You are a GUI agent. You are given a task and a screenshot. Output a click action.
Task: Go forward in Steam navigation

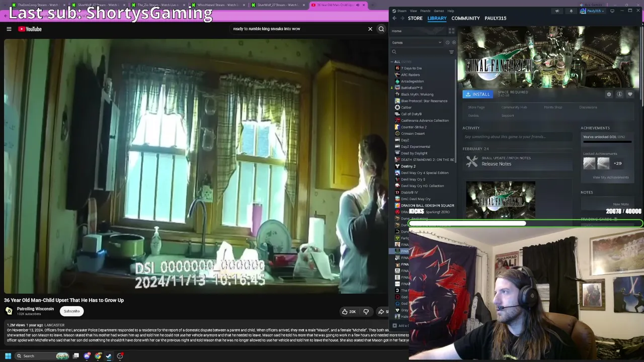[401, 18]
